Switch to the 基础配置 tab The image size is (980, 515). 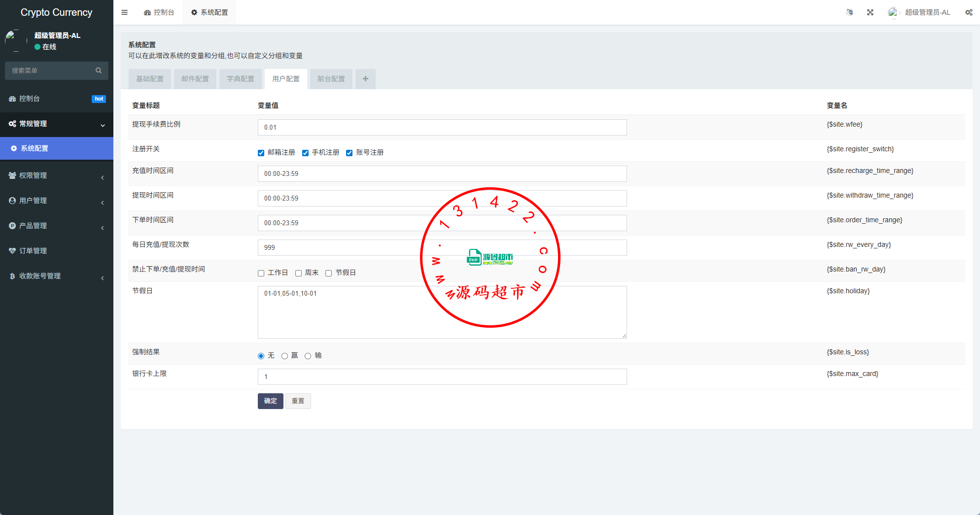pos(150,79)
